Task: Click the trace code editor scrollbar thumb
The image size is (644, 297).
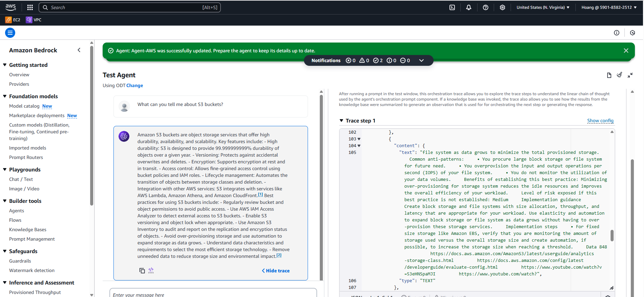Action: coord(612,236)
